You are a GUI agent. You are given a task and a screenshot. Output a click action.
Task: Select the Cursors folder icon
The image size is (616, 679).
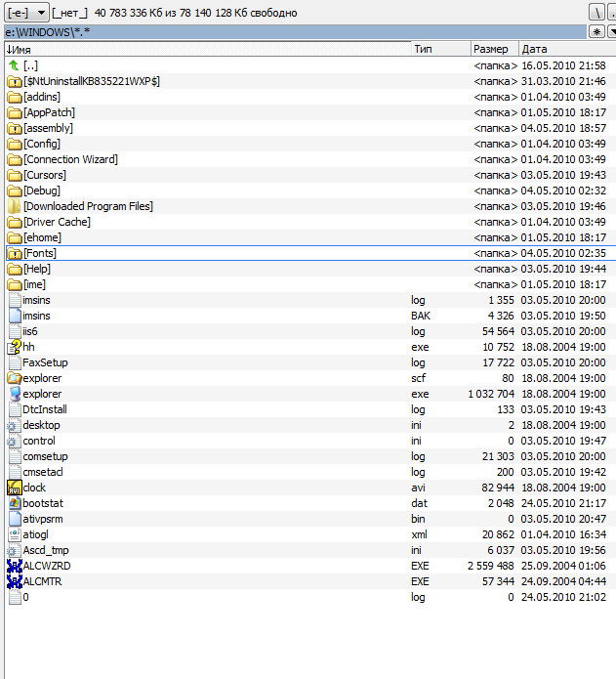click(15, 176)
